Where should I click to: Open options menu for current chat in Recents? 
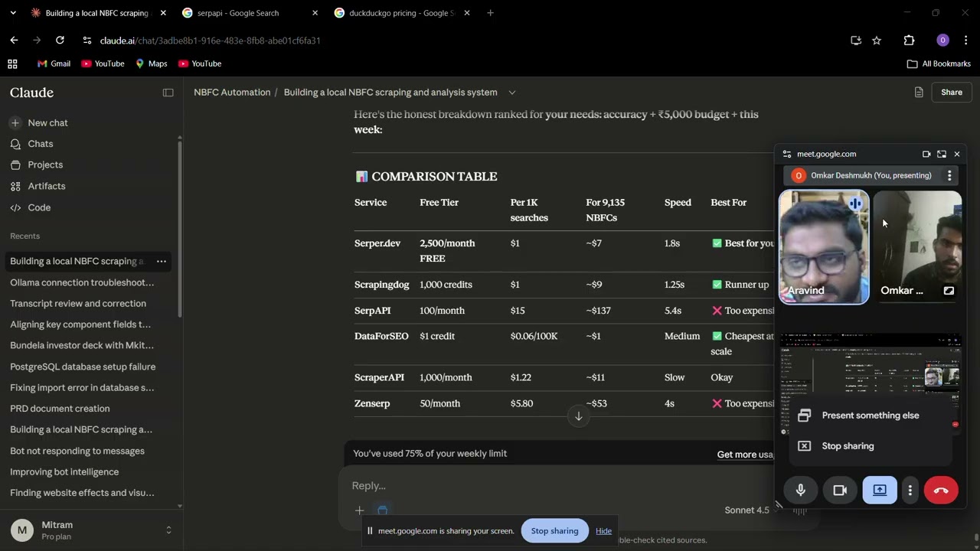(162, 261)
